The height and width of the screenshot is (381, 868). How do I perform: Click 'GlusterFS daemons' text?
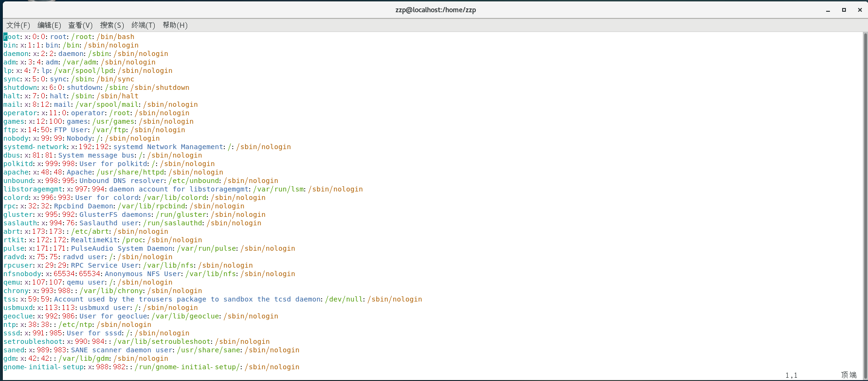pos(116,214)
